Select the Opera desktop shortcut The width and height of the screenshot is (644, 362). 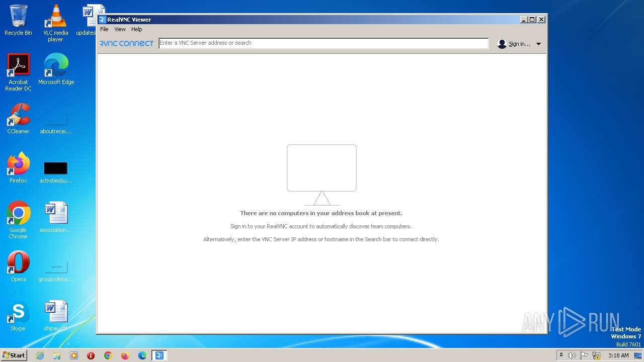[x=18, y=266]
